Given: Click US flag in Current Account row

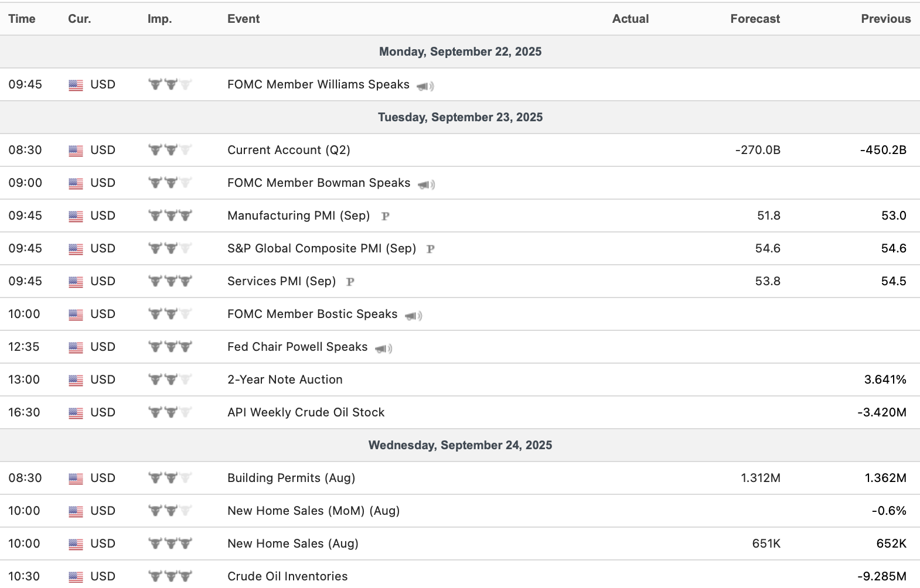Looking at the screenshot, I should (76, 151).
